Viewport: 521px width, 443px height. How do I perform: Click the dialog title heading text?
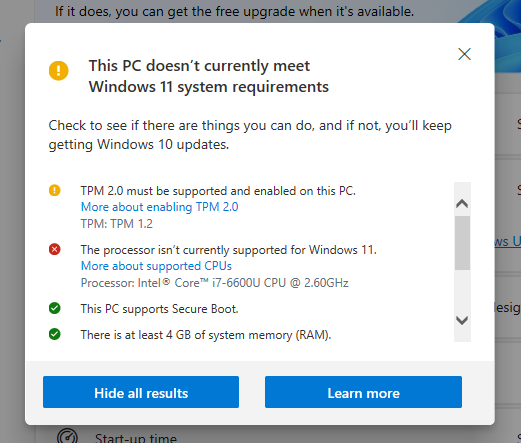(209, 76)
